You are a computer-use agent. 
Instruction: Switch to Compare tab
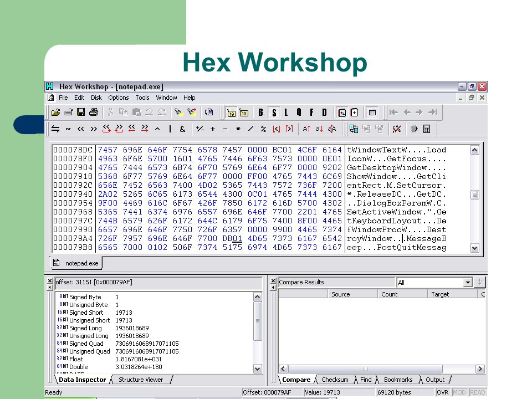click(x=296, y=380)
